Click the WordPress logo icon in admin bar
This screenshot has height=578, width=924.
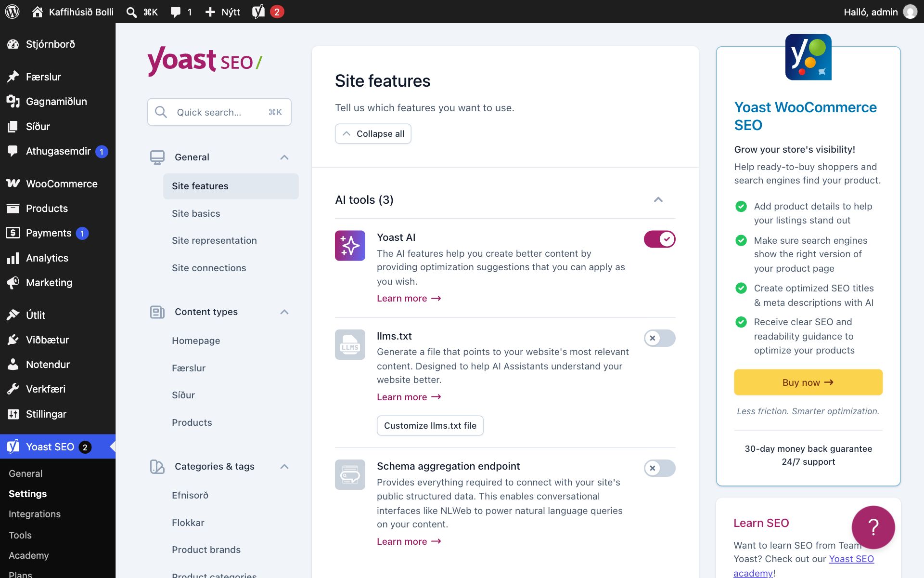coord(13,12)
